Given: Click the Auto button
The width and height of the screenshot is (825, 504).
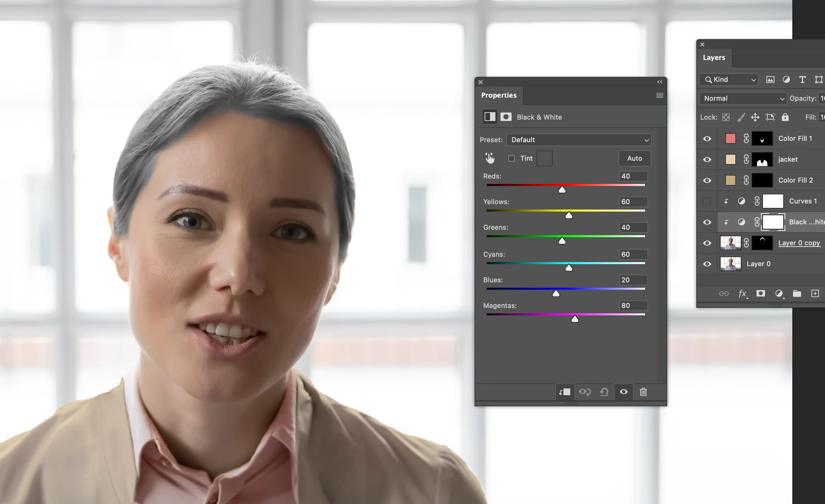Looking at the screenshot, I should (635, 158).
